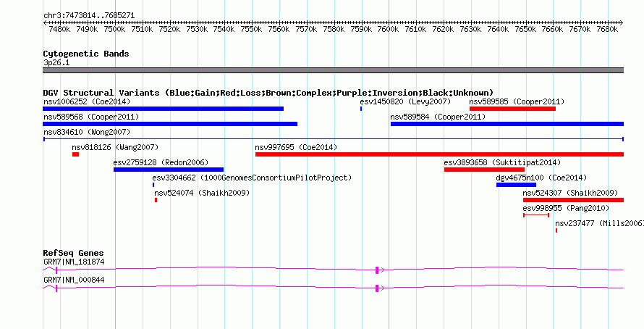
Task: Click the esv3893658 (Suktitipat2014) label
Action: 502,162
